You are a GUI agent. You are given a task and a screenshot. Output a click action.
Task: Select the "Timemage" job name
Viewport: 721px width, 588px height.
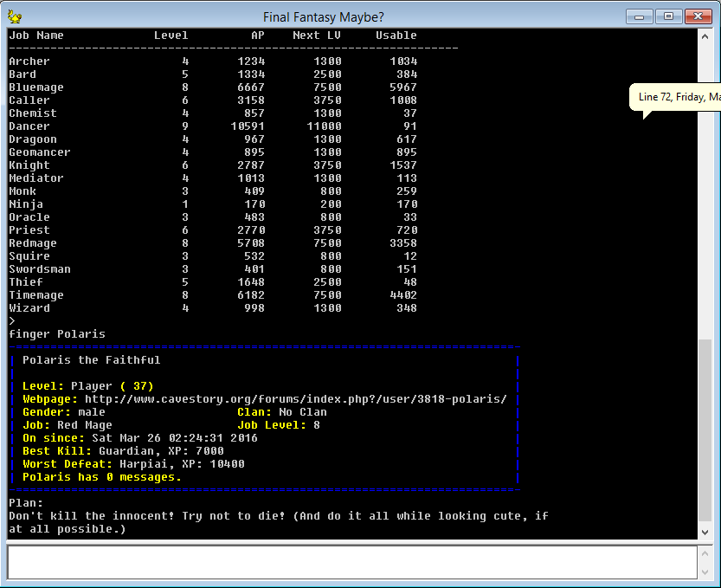[x=36, y=295]
